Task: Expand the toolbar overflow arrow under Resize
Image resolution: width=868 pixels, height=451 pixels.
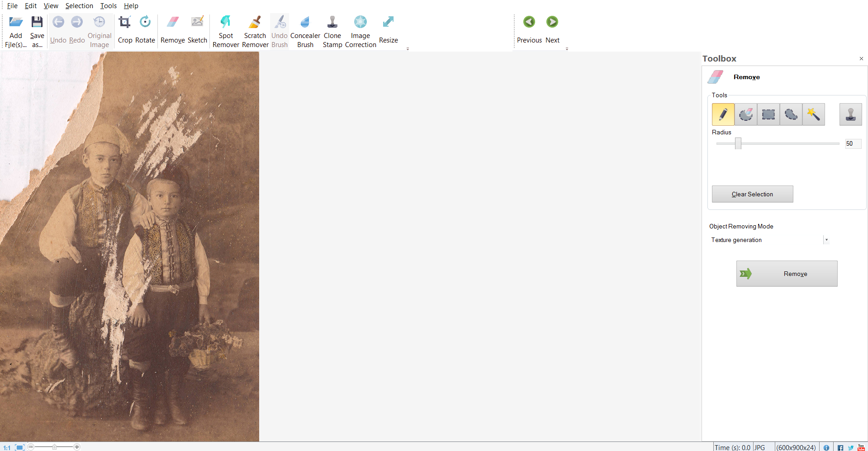Action: point(408,49)
